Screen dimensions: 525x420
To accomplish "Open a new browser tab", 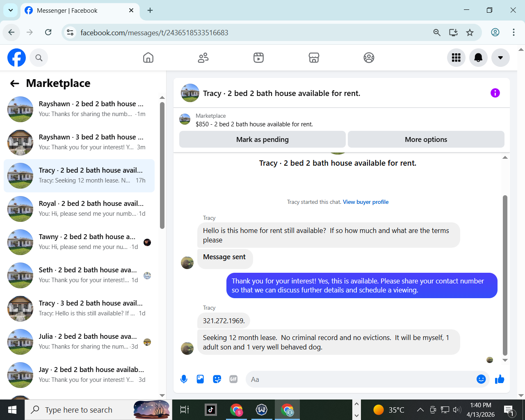I will click(150, 10).
